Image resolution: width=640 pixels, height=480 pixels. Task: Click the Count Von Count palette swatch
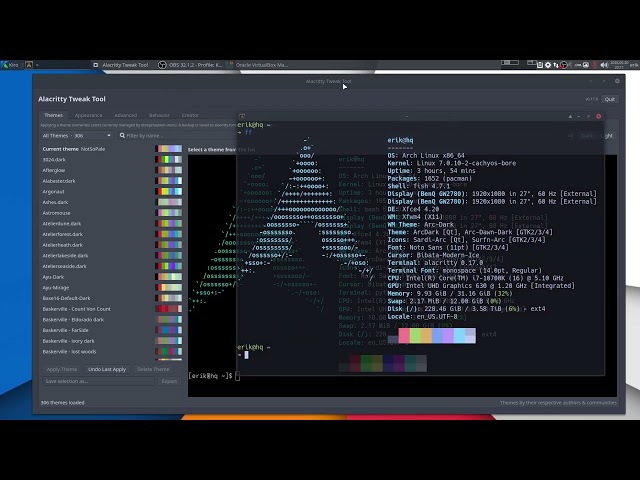coord(169,309)
